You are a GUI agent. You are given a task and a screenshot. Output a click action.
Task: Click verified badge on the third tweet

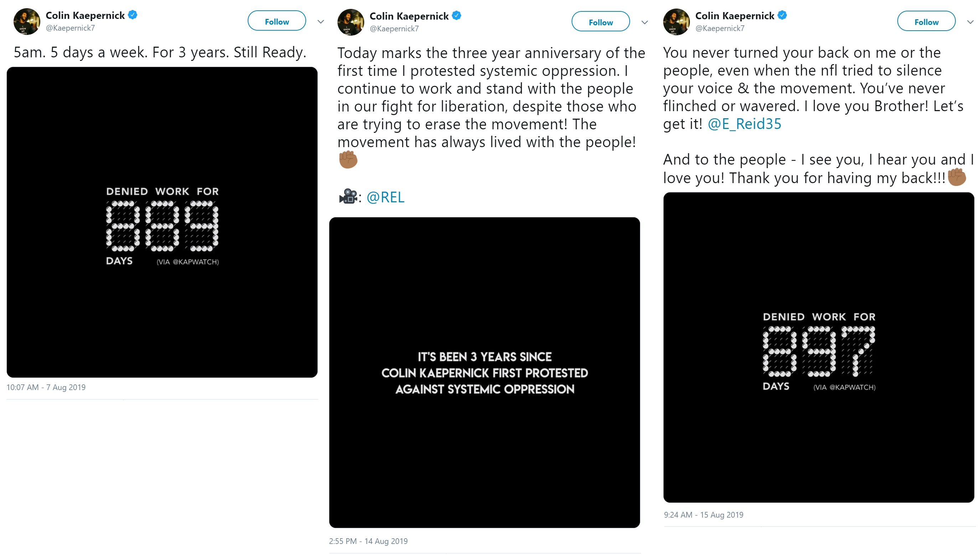[x=782, y=15]
